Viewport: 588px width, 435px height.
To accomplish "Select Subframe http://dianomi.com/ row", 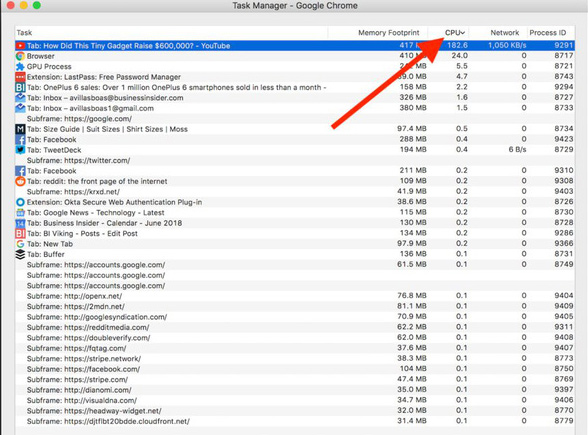I will click(x=295, y=390).
